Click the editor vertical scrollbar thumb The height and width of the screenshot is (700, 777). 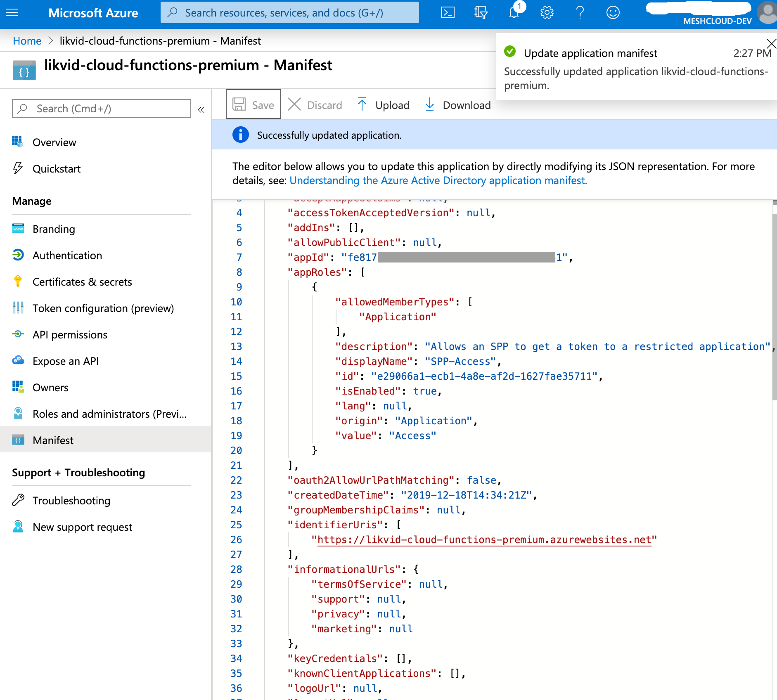tap(775, 306)
